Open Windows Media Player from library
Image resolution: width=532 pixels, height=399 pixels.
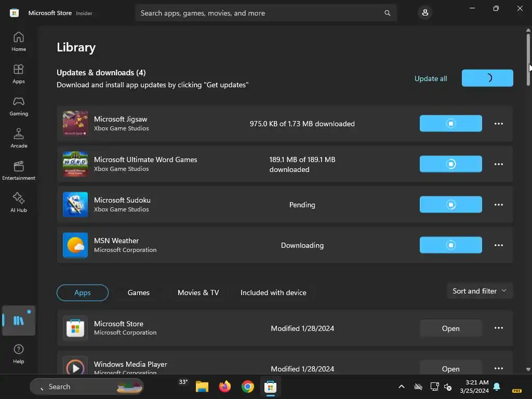pyautogui.click(x=450, y=367)
